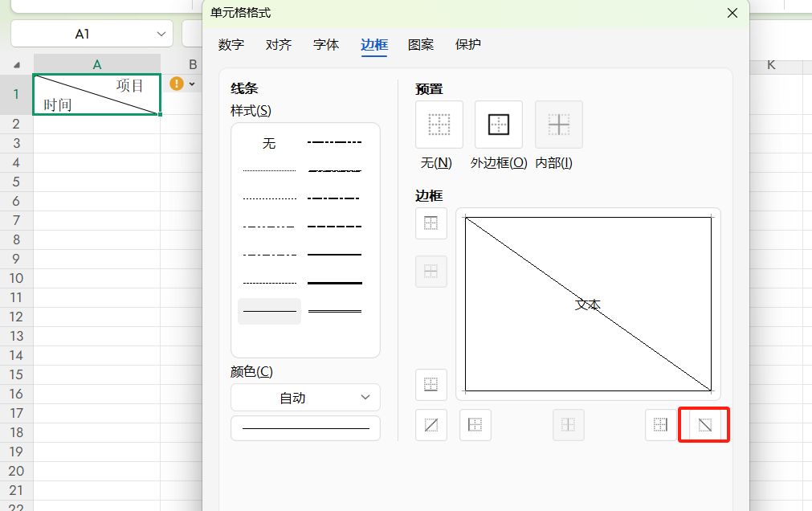Choose the double-line border style

pos(335,311)
